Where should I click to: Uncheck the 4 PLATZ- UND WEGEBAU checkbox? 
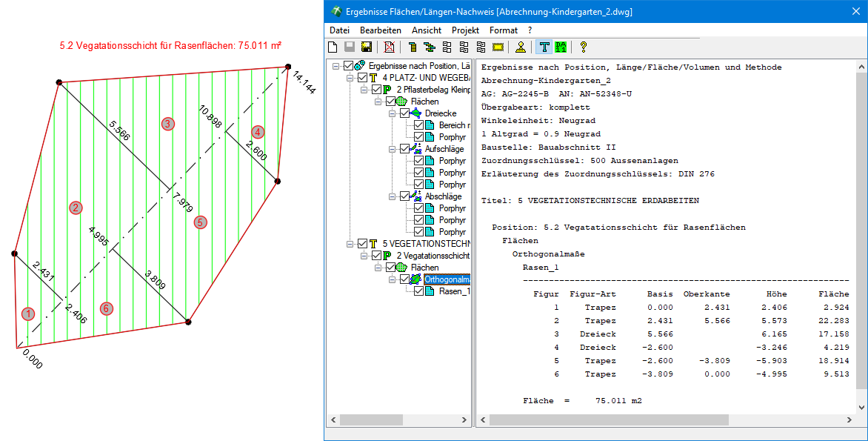tap(361, 78)
